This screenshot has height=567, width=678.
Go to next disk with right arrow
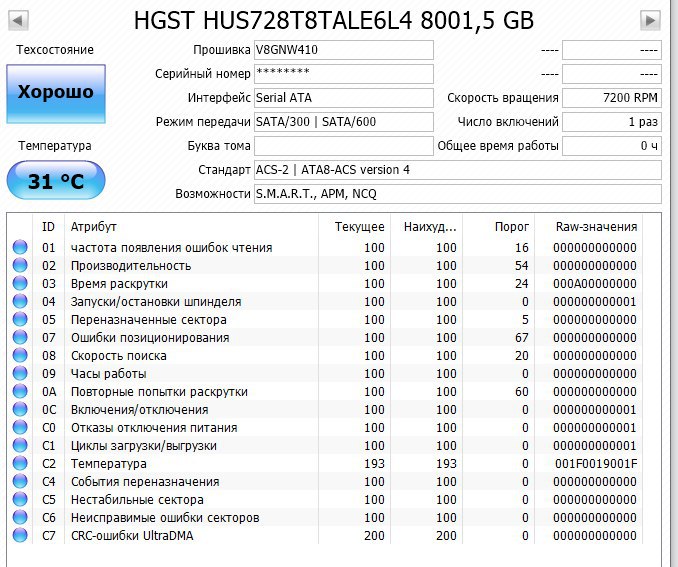(650, 20)
